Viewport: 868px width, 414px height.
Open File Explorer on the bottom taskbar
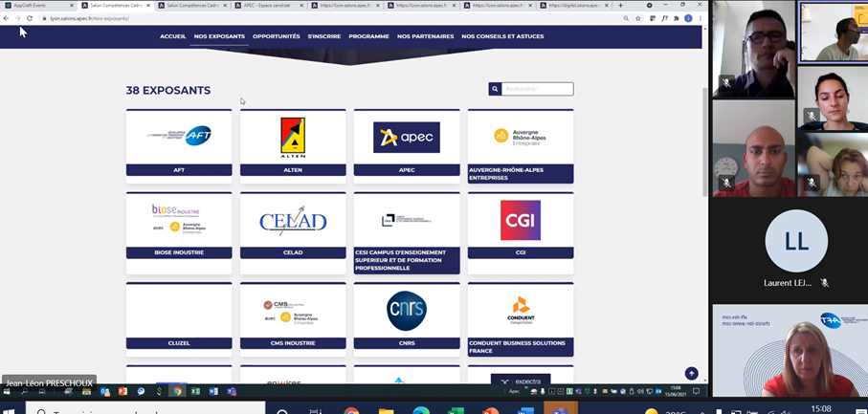387,410
